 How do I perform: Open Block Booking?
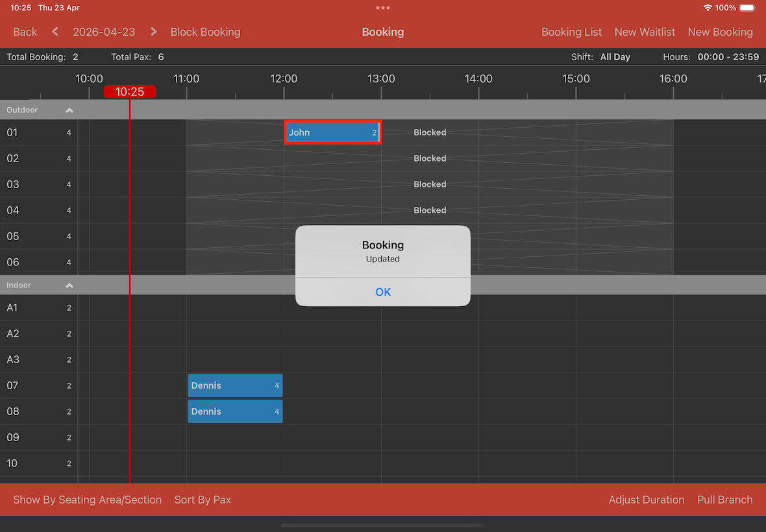click(205, 32)
